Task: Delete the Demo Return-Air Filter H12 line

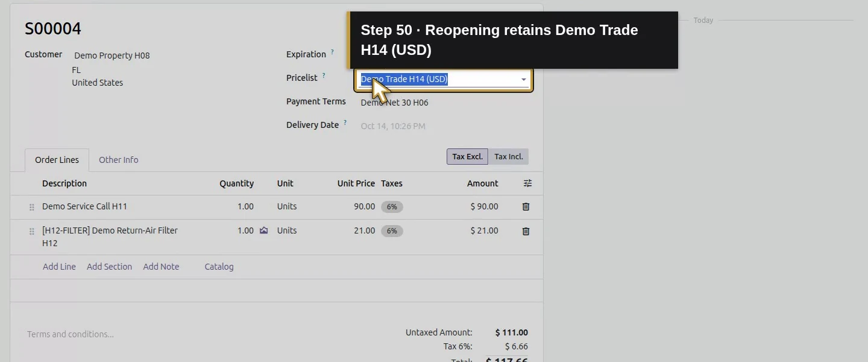Action: click(x=526, y=231)
